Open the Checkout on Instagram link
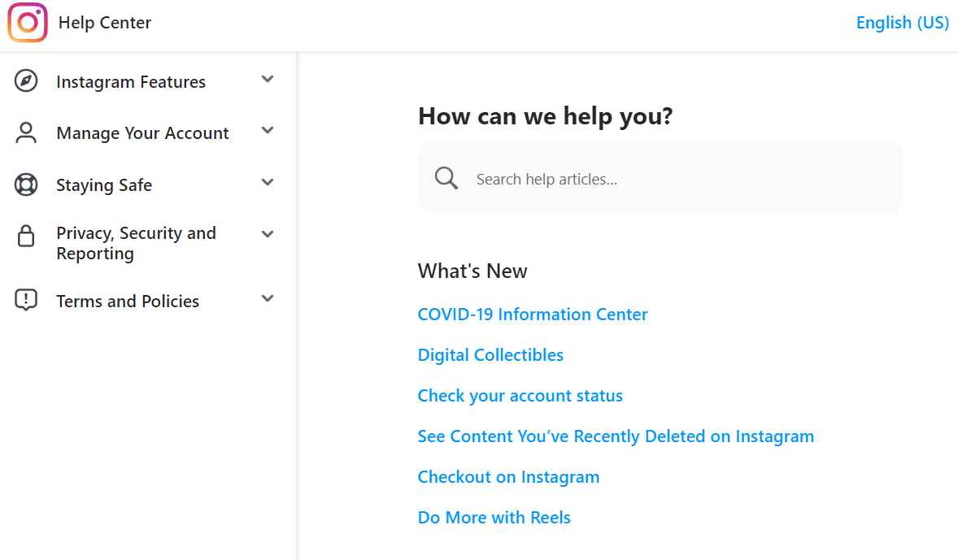The width and height of the screenshot is (958, 560). click(508, 477)
